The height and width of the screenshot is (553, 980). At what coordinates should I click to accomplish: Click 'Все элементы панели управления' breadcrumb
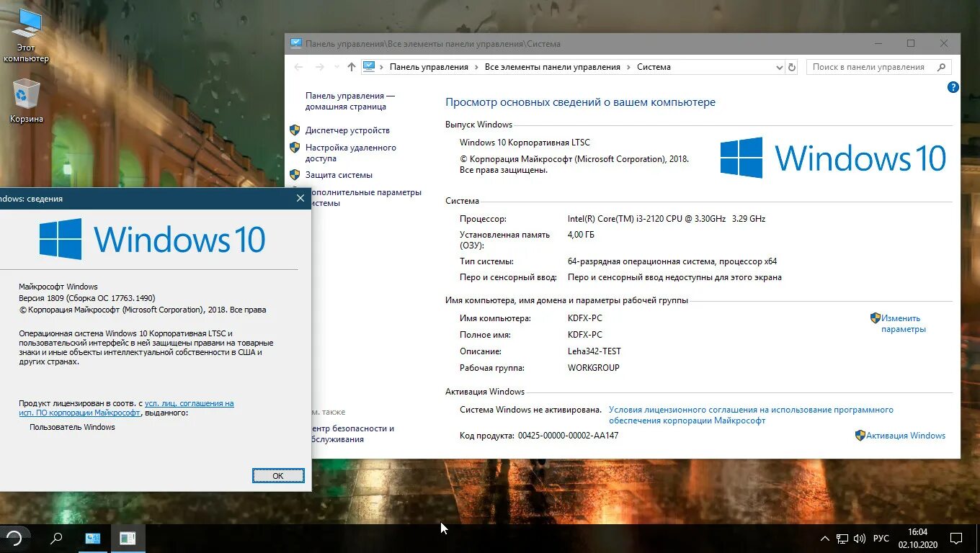pos(552,67)
